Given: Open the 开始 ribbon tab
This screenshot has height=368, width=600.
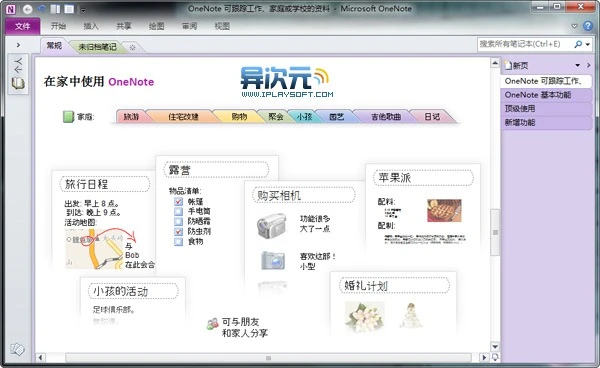Looking at the screenshot, I should pos(58,26).
